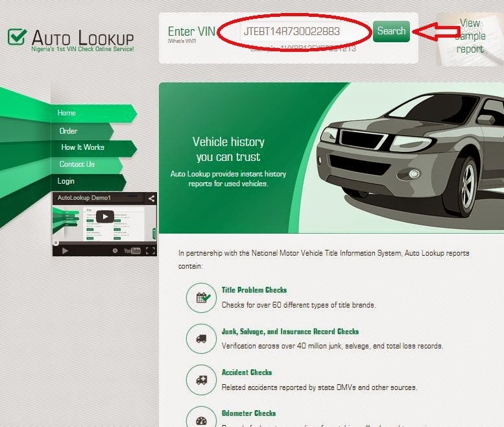The width and height of the screenshot is (504, 427).
Task: Click Nigeria's 1st VIN Check Online Service tagline
Action: 82,49
